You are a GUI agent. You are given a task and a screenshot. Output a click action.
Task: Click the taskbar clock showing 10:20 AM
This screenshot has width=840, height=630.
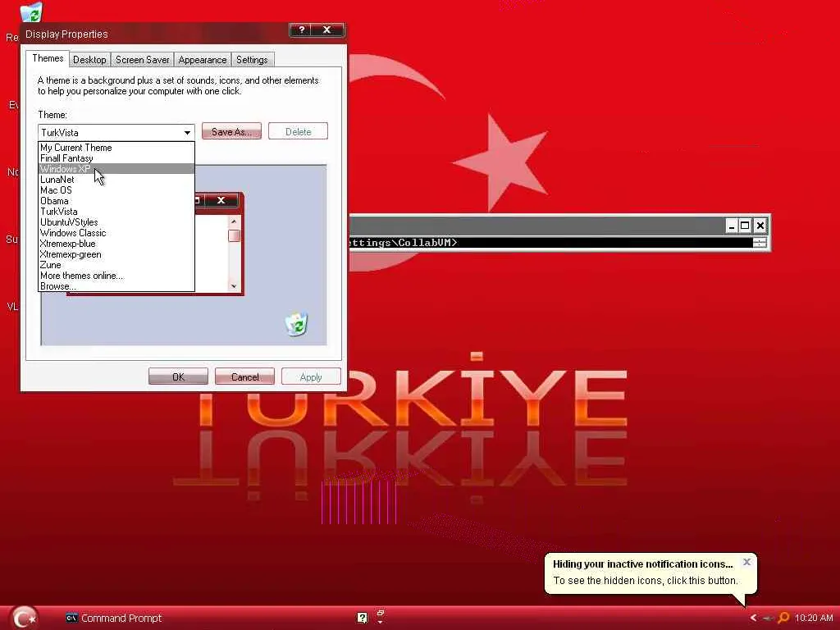814,618
